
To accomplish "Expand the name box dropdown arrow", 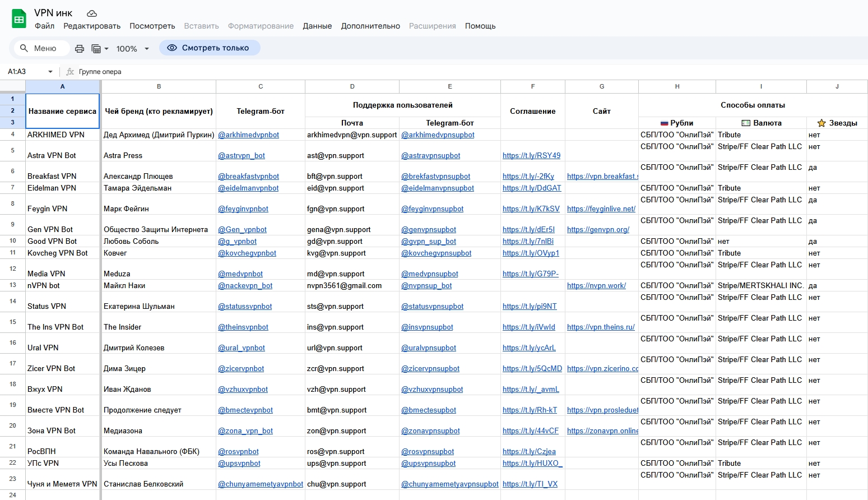I will 50,72.
